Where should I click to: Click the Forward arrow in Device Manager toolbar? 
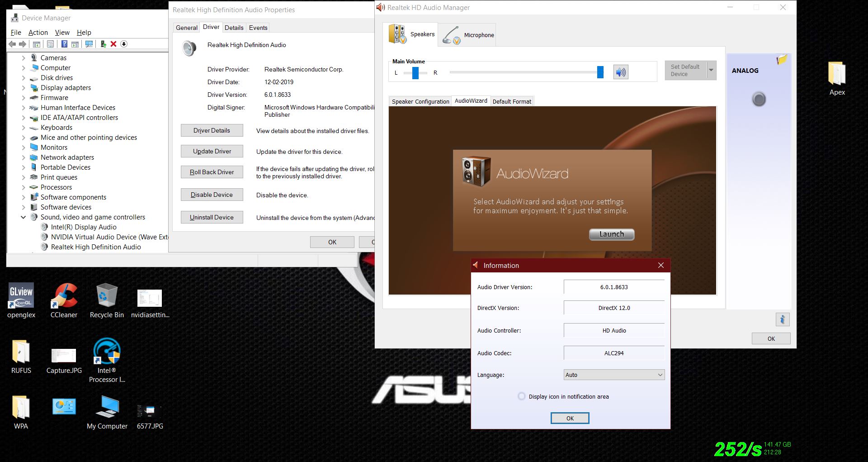22,44
